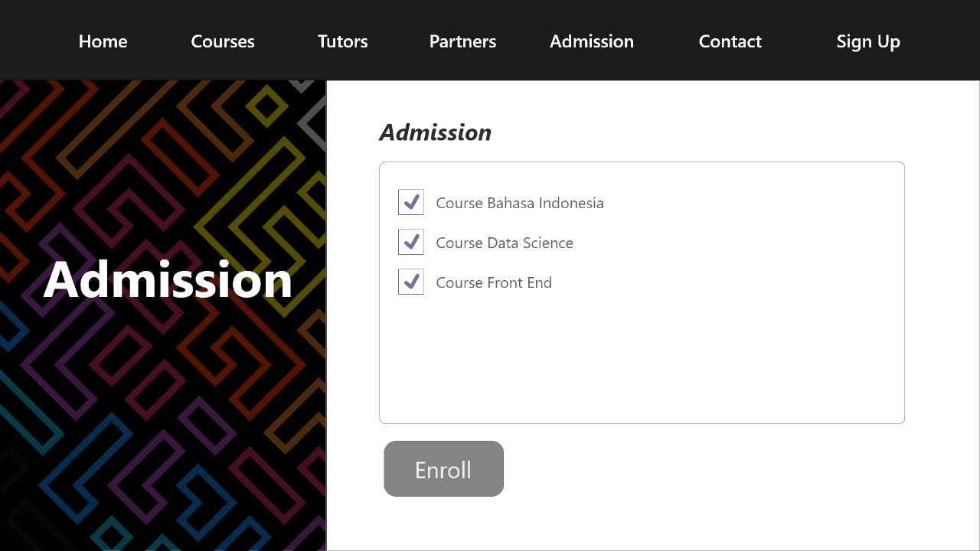Click the purple checkmark beside Front End
This screenshot has height=551, width=980.
coord(412,282)
